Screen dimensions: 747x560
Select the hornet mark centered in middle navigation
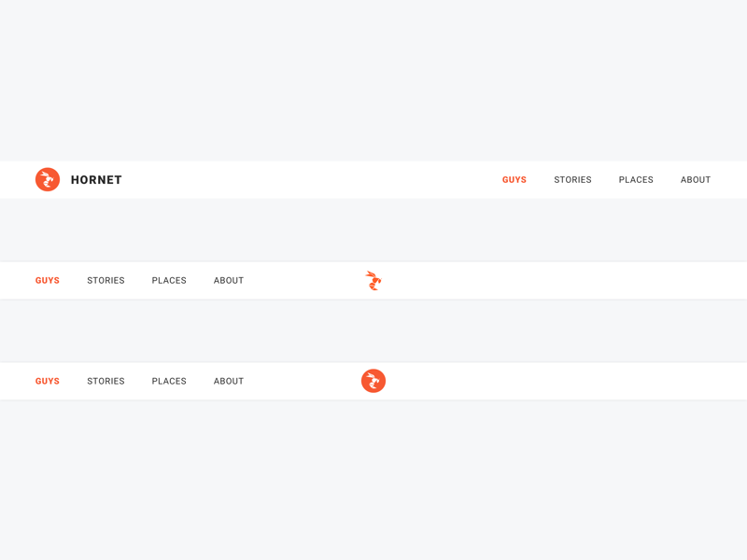(x=373, y=280)
